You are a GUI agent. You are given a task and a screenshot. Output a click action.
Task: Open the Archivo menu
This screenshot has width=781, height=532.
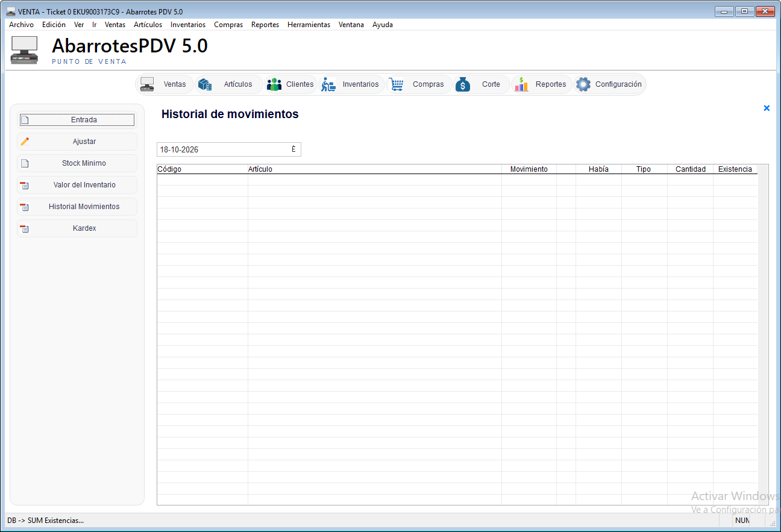(21, 25)
